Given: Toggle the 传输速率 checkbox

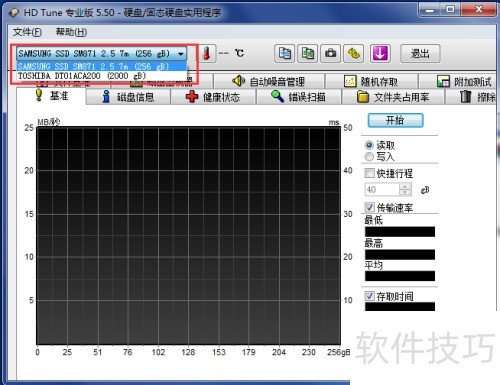Looking at the screenshot, I should pos(369,207).
